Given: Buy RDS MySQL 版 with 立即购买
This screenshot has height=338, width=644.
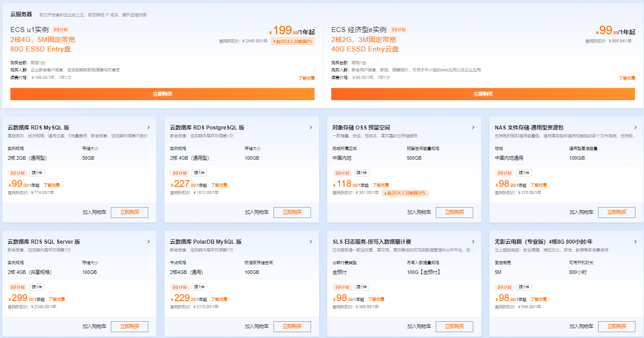Looking at the screenshot, I should pyautogui.click(x=129, y=212).
